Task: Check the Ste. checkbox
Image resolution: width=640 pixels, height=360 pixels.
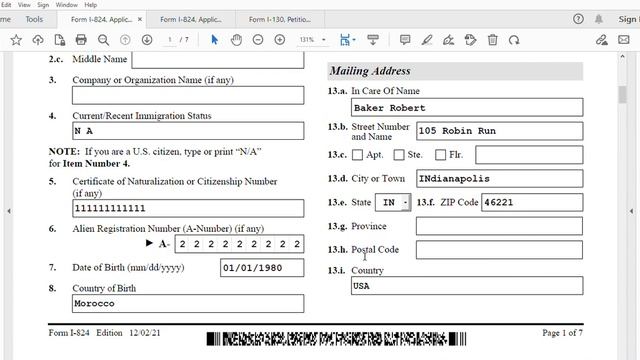Action: [x=399, y=155]
